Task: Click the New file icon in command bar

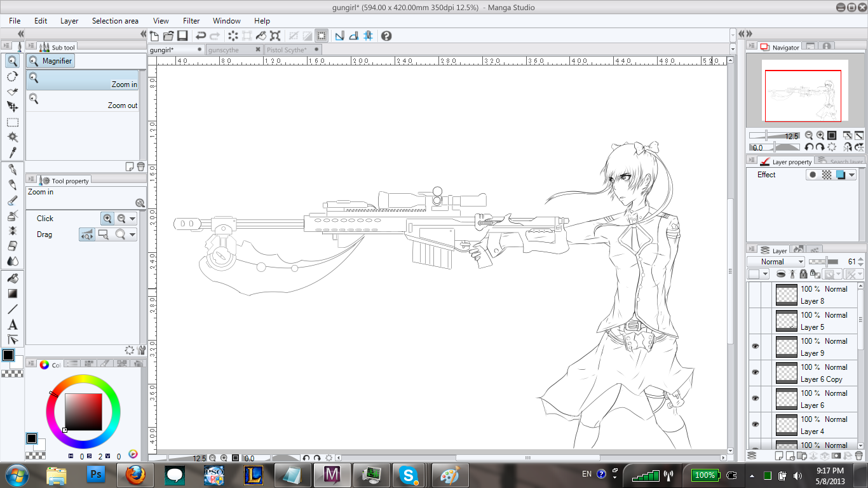Action: [x=154, y=36]
